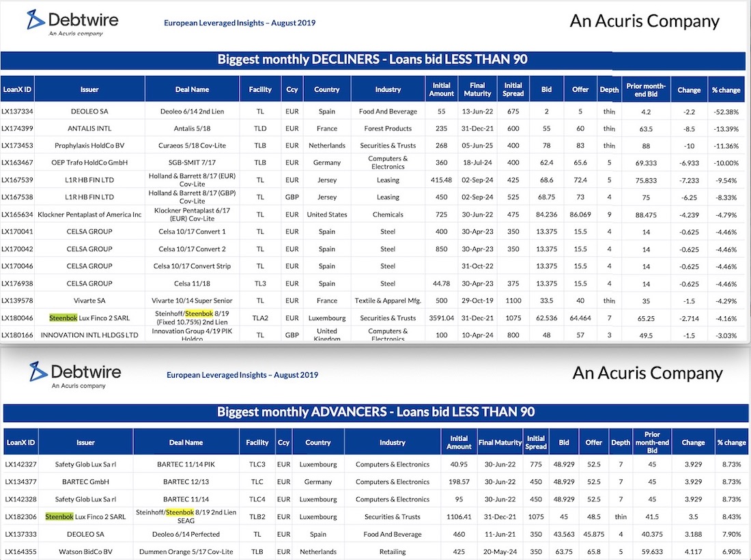Select the -52.38% change value for Deoleo

pos(726,111)
